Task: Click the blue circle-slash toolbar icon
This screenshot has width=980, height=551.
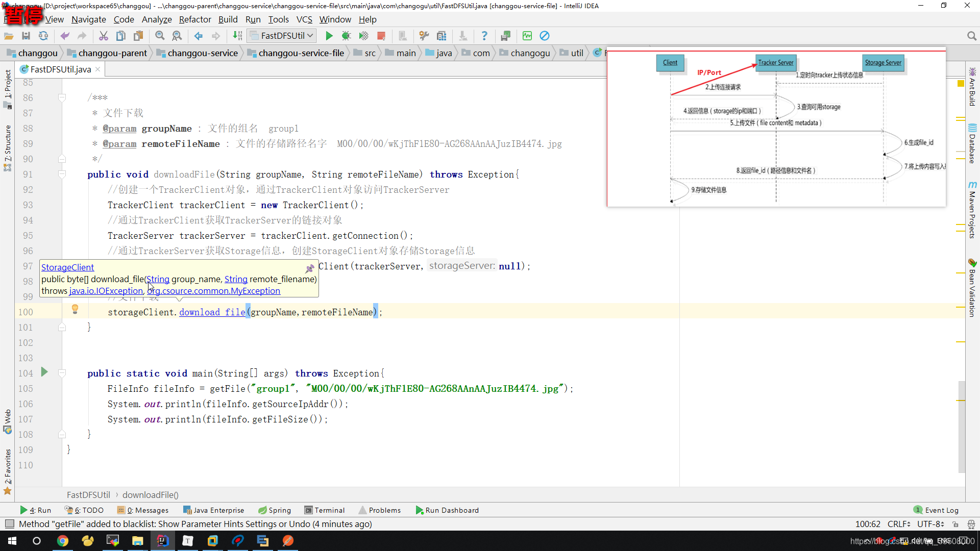Action: click(x=545, y=36)
